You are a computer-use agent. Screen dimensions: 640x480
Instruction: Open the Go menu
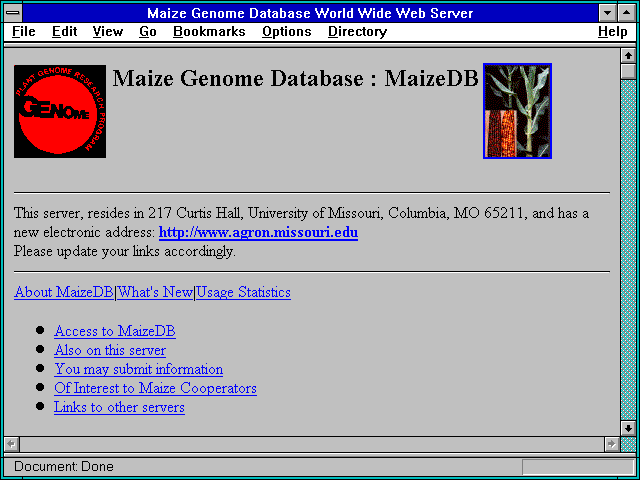tap(148, 31)
